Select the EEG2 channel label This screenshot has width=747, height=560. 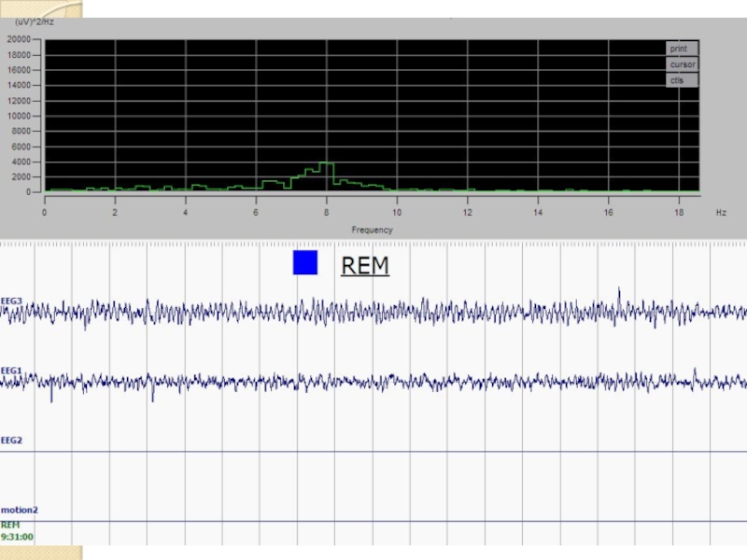pos(11,440)
